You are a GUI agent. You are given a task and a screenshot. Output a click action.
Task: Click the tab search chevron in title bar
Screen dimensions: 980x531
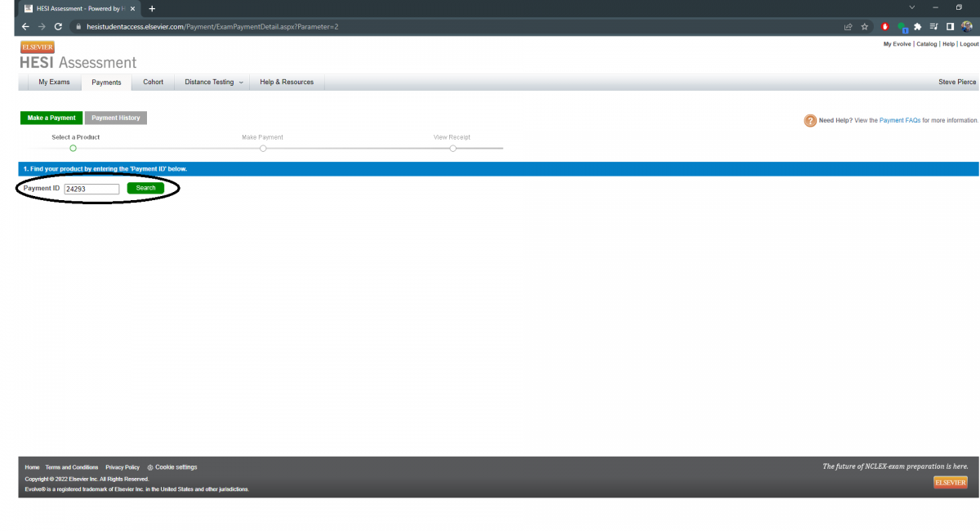click(x=911, y=7)
